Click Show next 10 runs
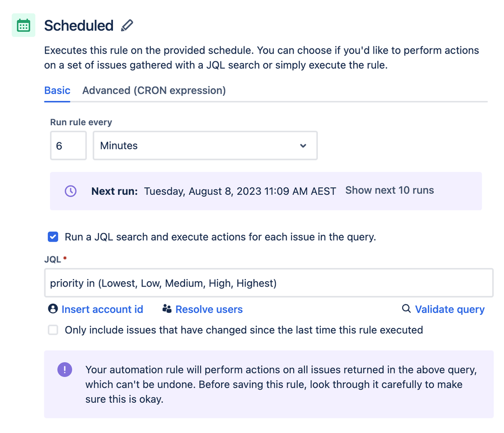This screenshot has width=504, height=433. 389,190
